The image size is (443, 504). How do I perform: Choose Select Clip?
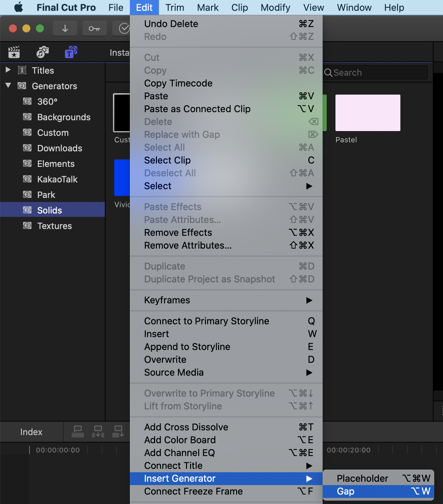226,160
